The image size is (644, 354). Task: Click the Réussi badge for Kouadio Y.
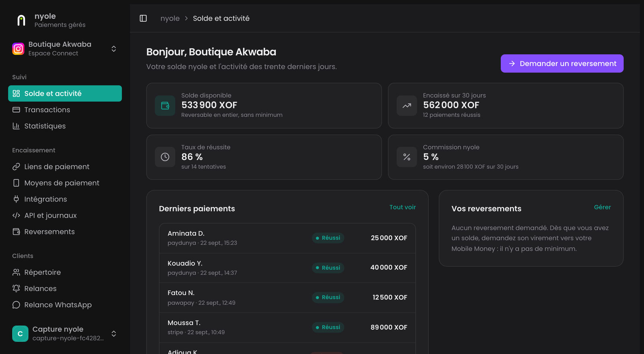[x=328, y=268]
